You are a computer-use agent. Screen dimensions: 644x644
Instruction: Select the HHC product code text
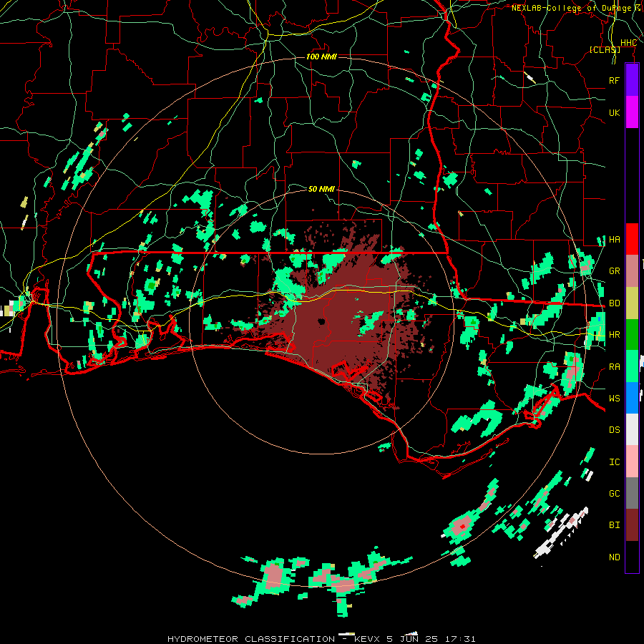tap(628, 43)
